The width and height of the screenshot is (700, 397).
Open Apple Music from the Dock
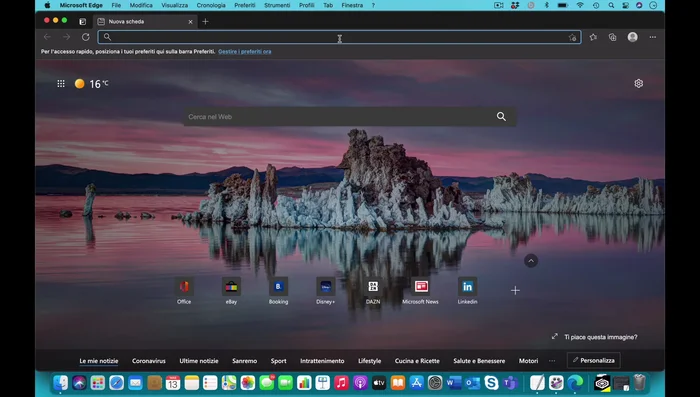pos(342,383)
